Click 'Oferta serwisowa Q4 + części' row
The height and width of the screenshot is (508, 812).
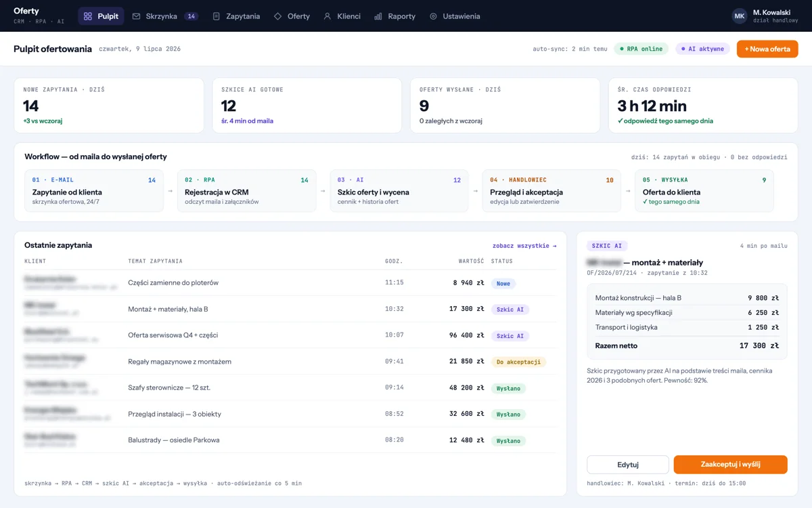290,335
